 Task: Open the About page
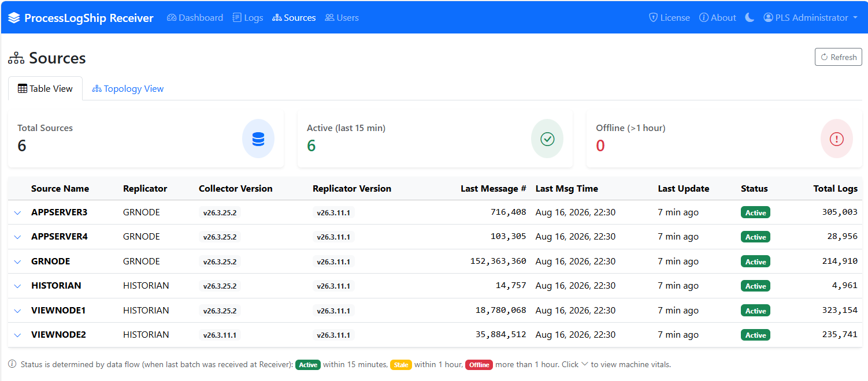pos(718,18)
